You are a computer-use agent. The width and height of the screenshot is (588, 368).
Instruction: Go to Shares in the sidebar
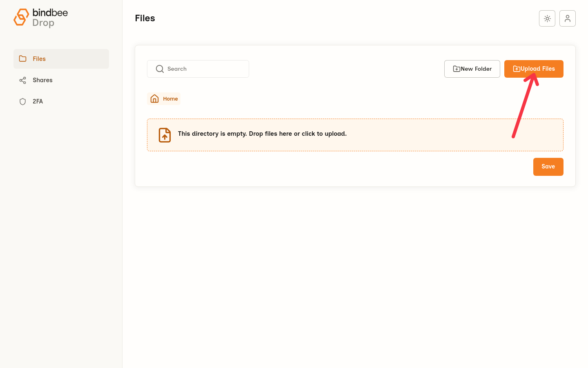pos(61,80)
